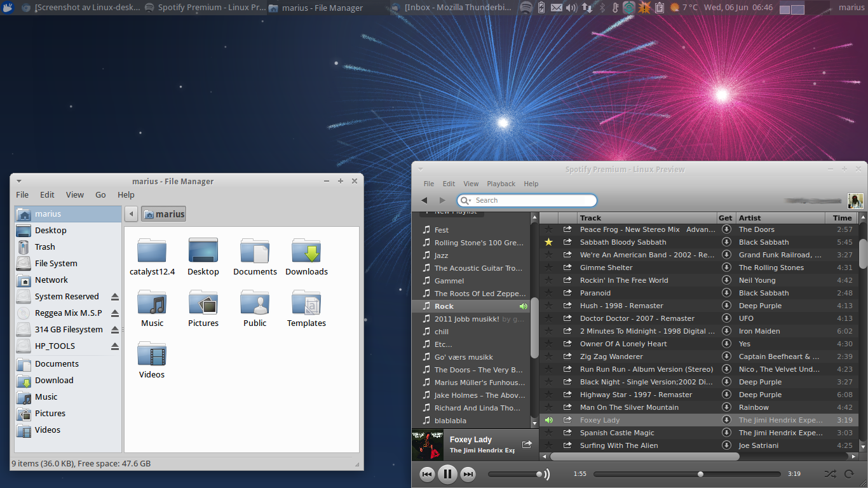Skip to the next track in Spotify

[468, 474]
